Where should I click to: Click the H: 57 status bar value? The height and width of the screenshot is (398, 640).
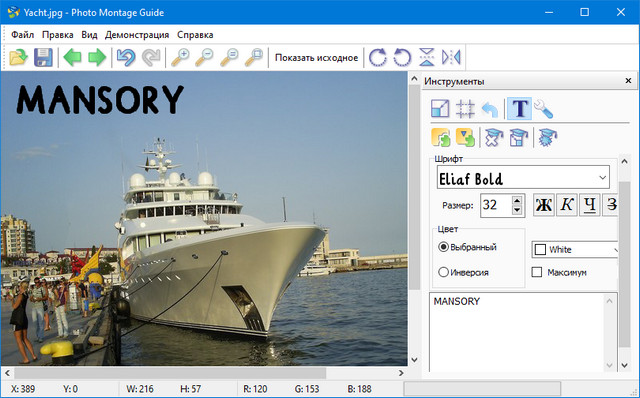pos(190,389)
